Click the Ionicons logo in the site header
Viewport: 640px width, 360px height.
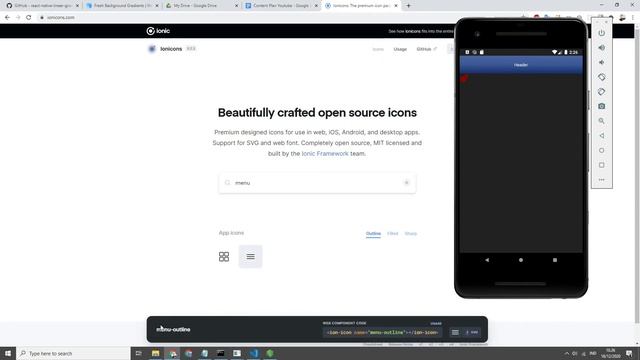point(165,49)
